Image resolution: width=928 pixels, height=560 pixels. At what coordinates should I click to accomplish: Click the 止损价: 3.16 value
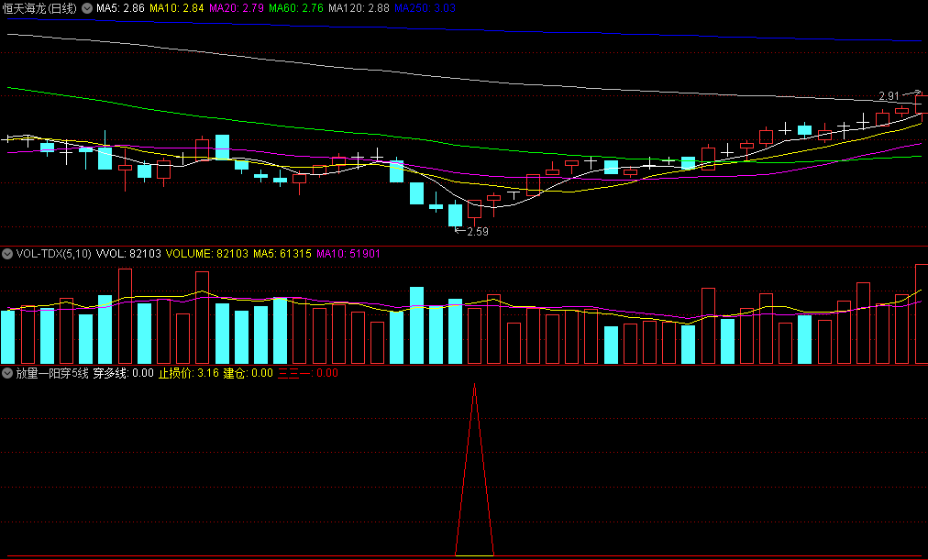coord(188,373)
